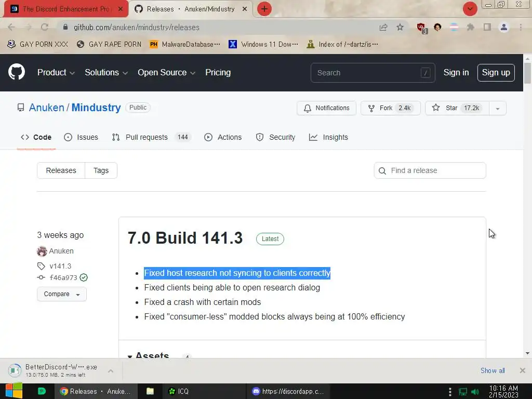Open the 7.0 Build 141.3 release title

tap(185, 238)
